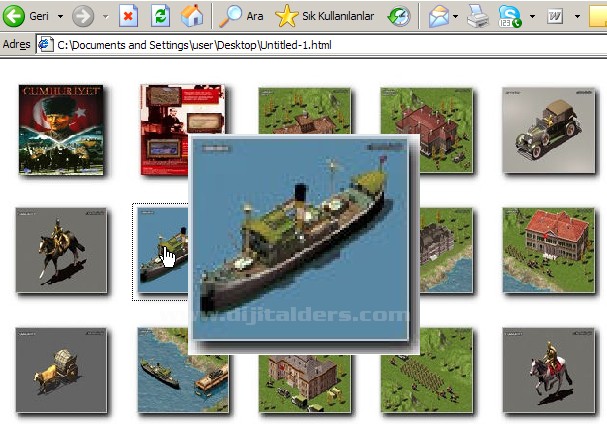The width and height of the screenshot is (607, 428).
Task: Open the History clock icon
Action: (x=399, y=16)
